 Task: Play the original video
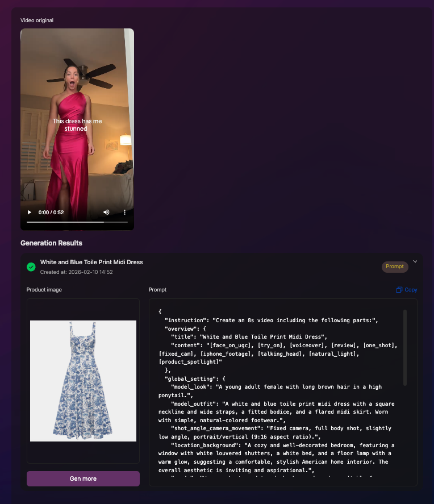tap(30, 212)
